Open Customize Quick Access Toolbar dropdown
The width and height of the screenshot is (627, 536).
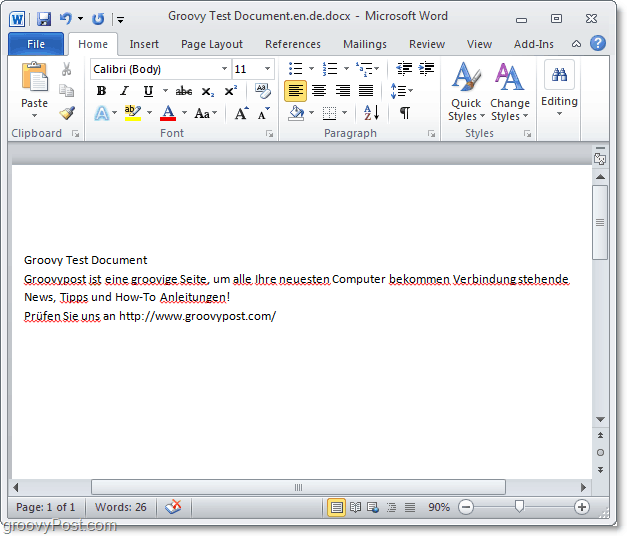(x=120, y=19)
